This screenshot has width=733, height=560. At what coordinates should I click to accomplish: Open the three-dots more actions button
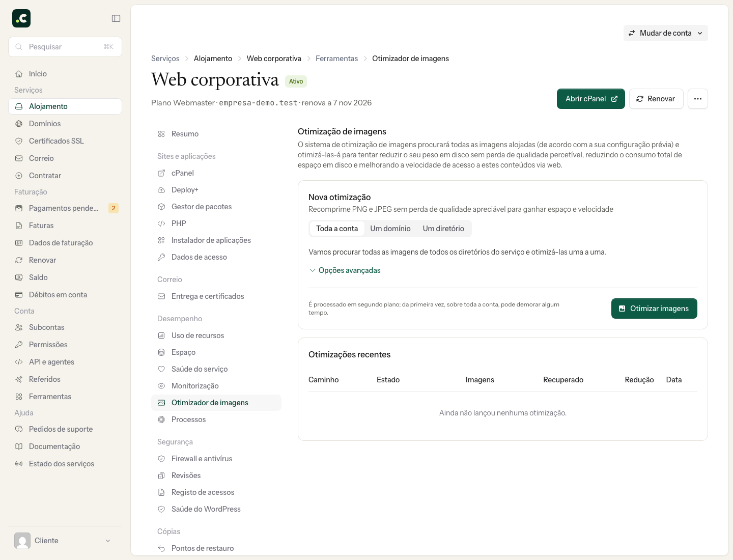pyautogui.click(x=698, y=99)
